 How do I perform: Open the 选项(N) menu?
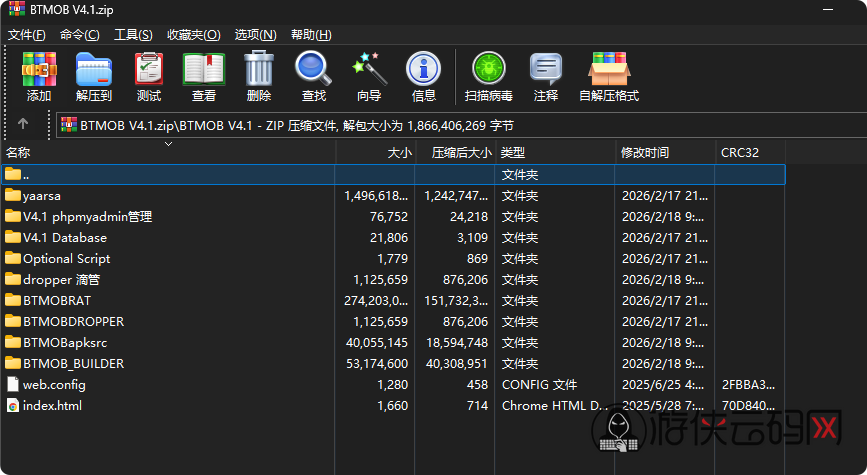point(255,34)
